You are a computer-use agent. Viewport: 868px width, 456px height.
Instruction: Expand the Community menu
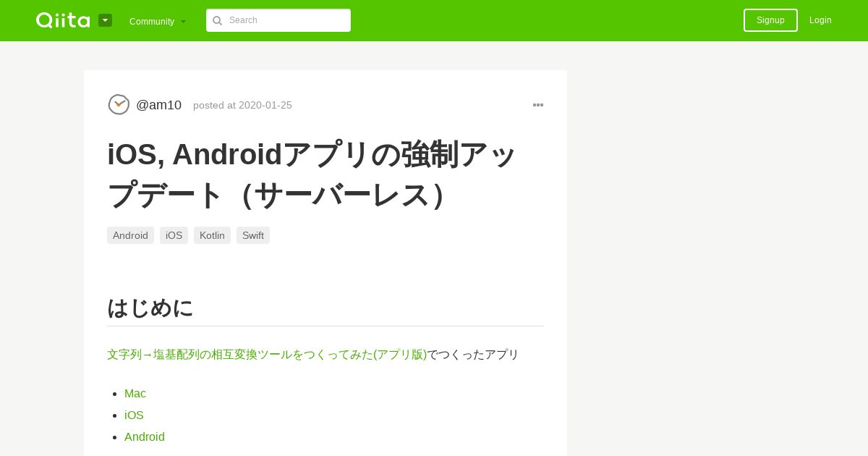click(158, 21)
